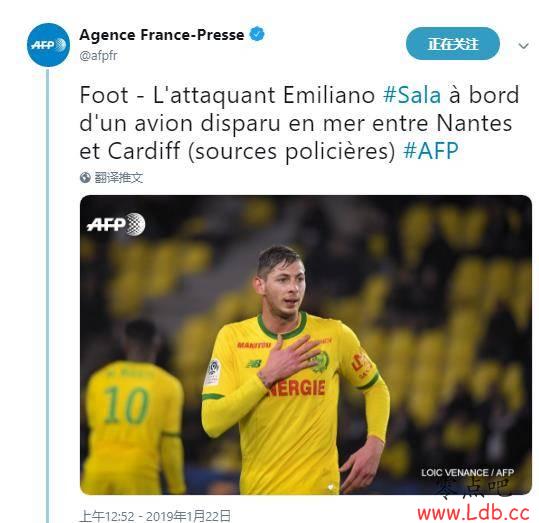Screen dimensions: 539x523
Task: Open the tweet timestamp 上午12:52
Action: coord(107,516)
